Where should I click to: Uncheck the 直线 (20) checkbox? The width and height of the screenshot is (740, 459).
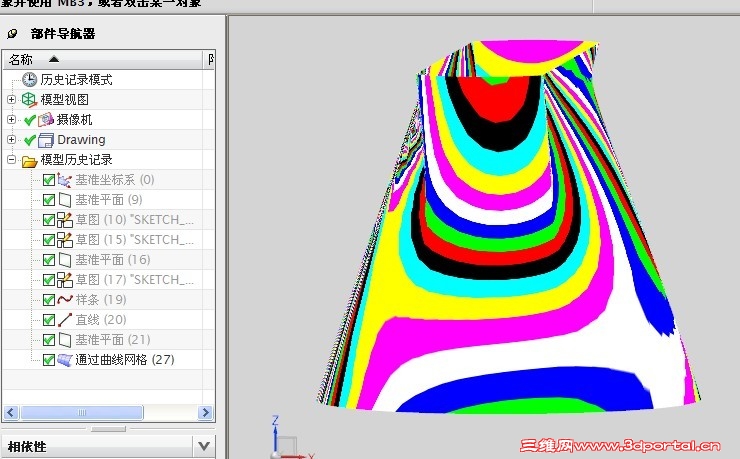[49, 320]
